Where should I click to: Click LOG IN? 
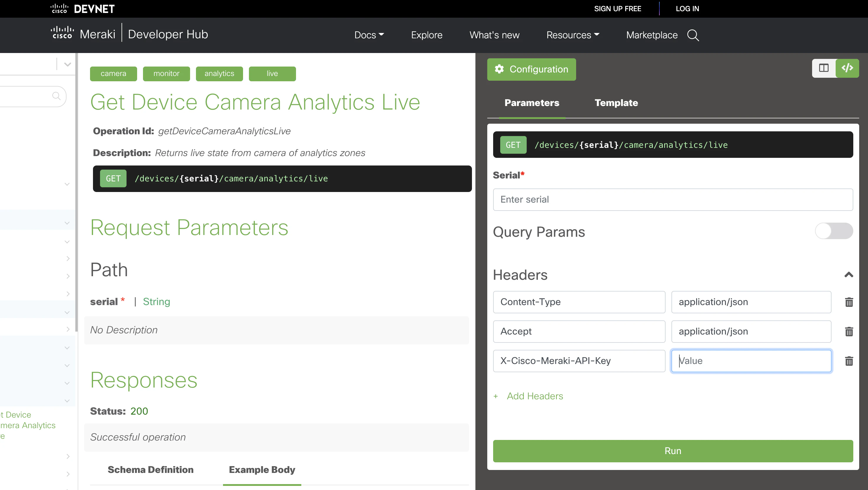tap(687, 9)
